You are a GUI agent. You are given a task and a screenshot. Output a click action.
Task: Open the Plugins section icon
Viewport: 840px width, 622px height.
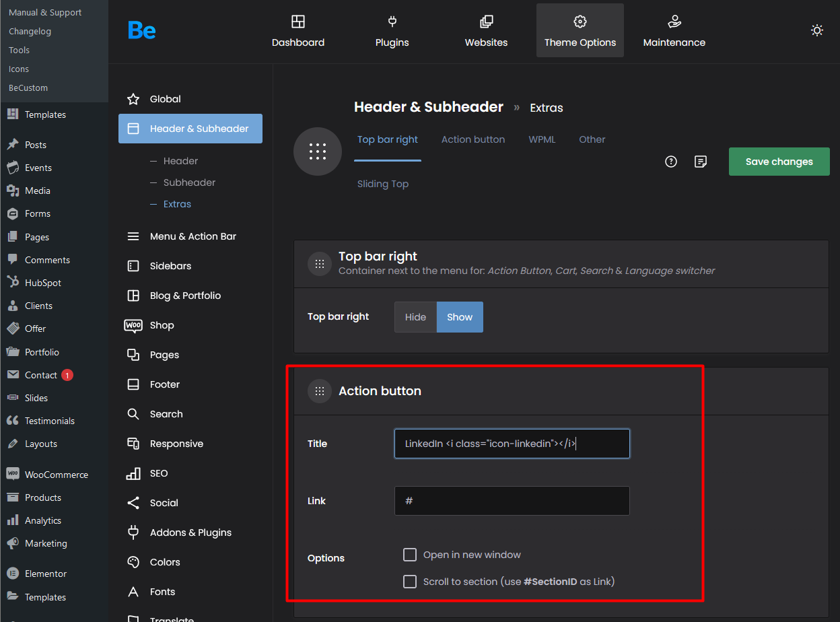[392, 22]
